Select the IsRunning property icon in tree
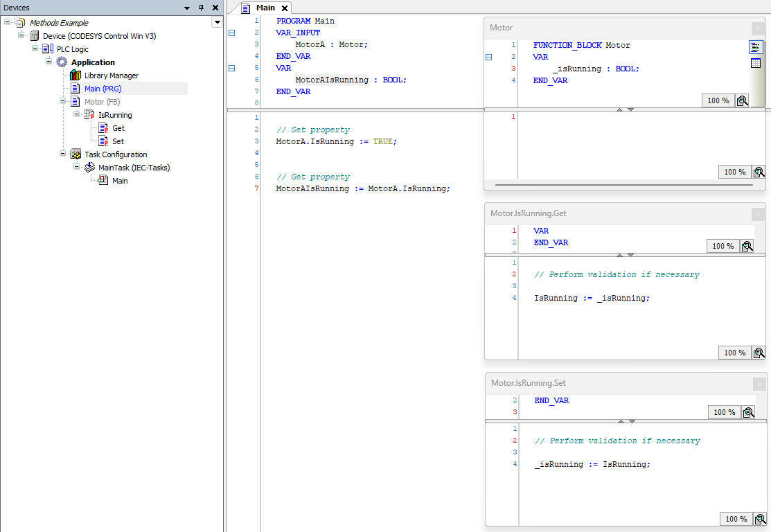 click(x=89, y=114)
